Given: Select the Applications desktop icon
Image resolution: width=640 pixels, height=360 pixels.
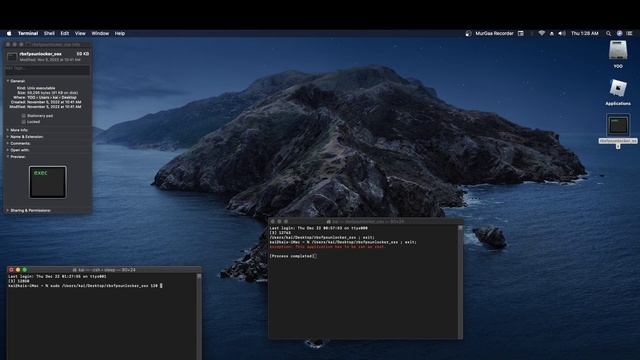Looking at the screenshot, I should 618,89.
